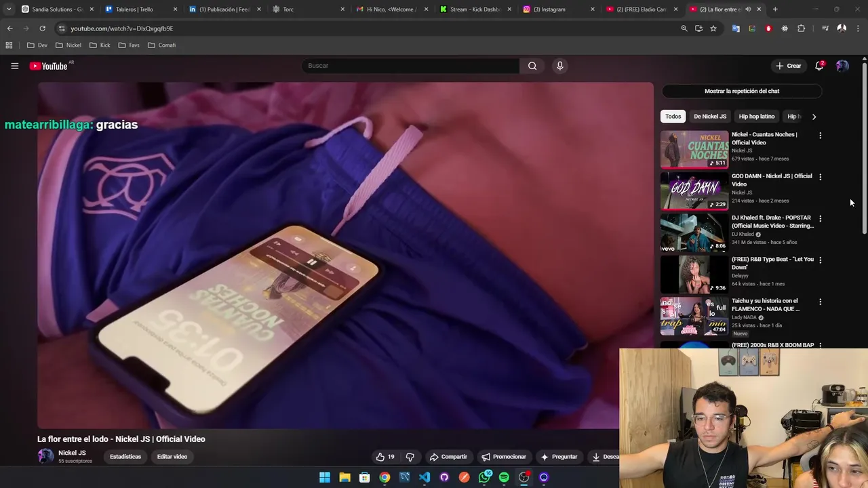
Task: Open options for Cuantas Noches video
Action: pyautogui.click(x=820, y=136)
